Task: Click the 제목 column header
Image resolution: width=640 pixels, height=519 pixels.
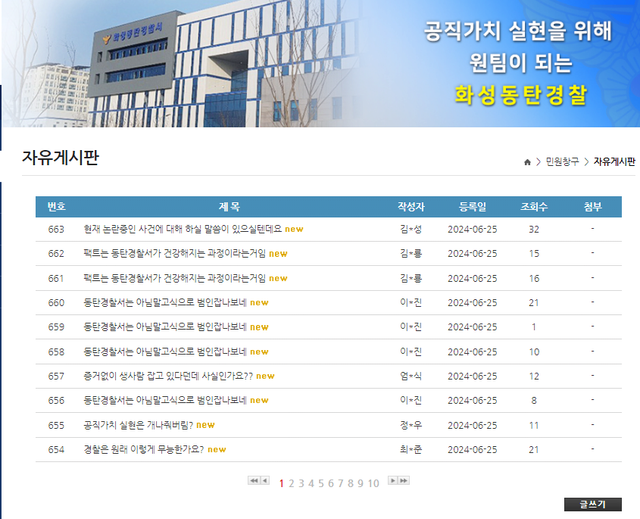Action: click(x=229, y=207)
